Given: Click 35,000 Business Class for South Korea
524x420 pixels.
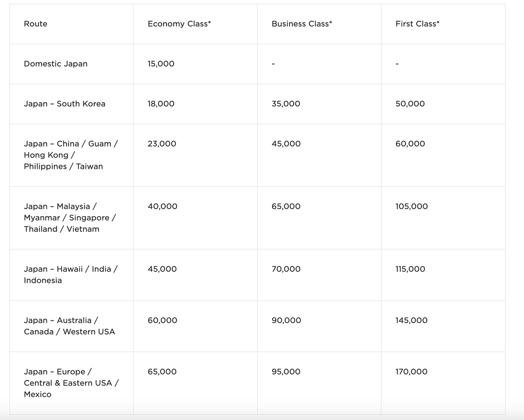Looking at the screenshot, I should point(286,104).
